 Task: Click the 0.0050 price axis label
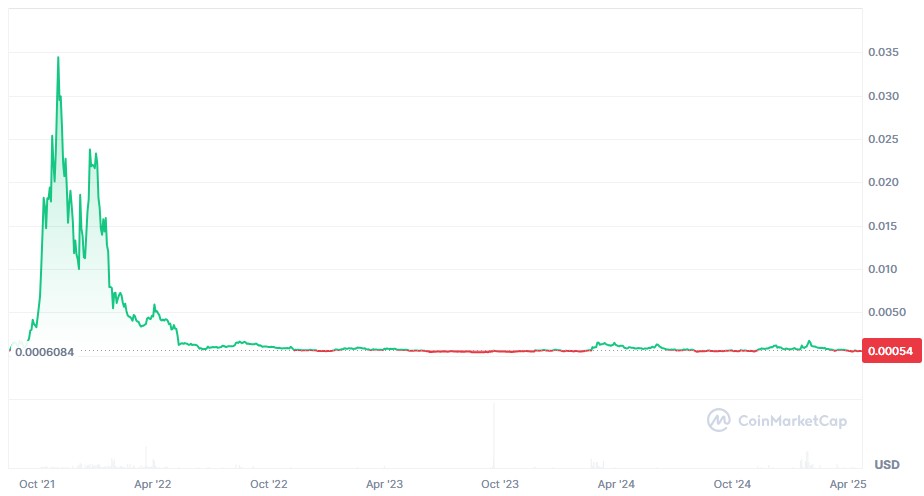tap(887, 312)
